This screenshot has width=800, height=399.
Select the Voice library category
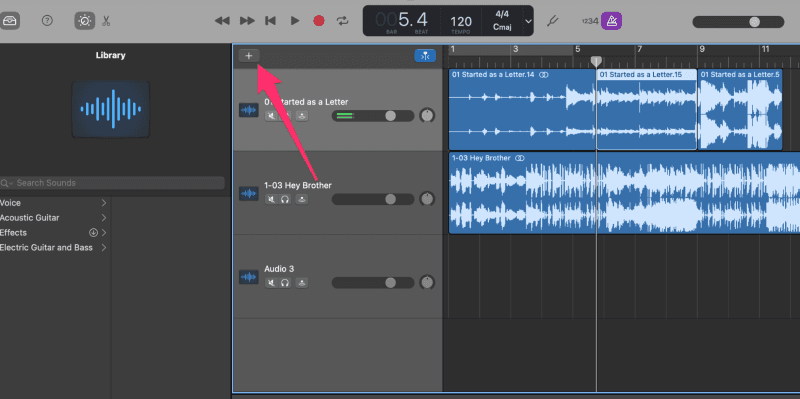[10, 203]
